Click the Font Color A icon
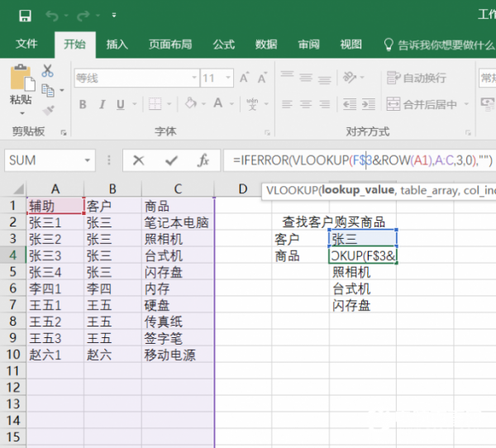 tap(218, 103)
